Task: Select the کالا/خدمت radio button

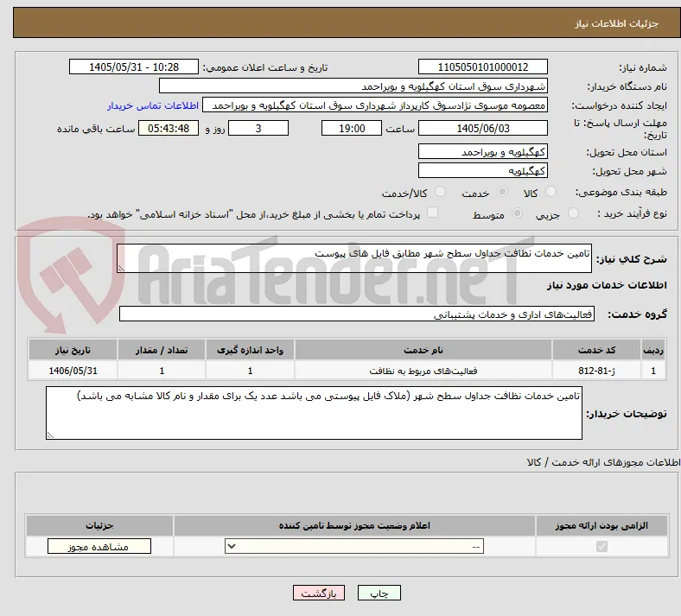Action: tap(440, 192)
